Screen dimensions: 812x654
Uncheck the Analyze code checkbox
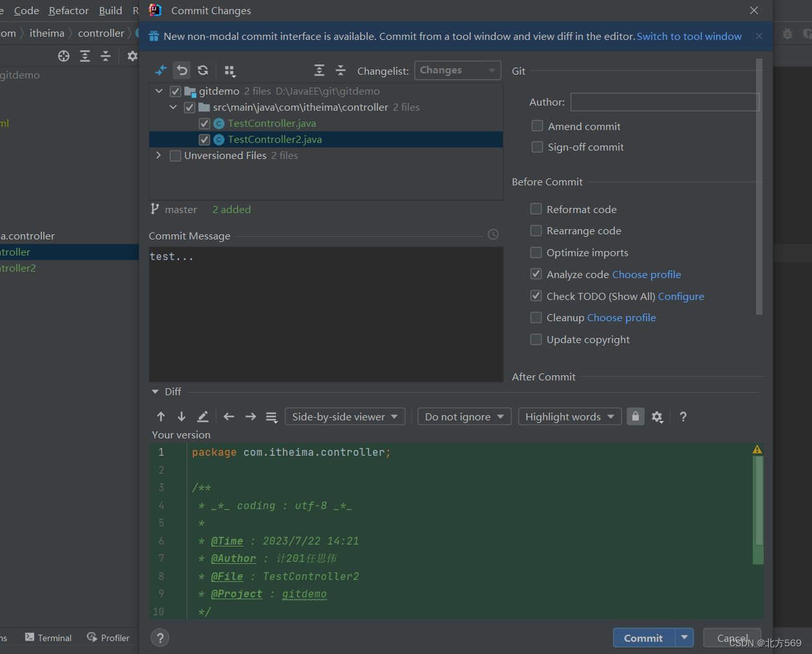536,274
